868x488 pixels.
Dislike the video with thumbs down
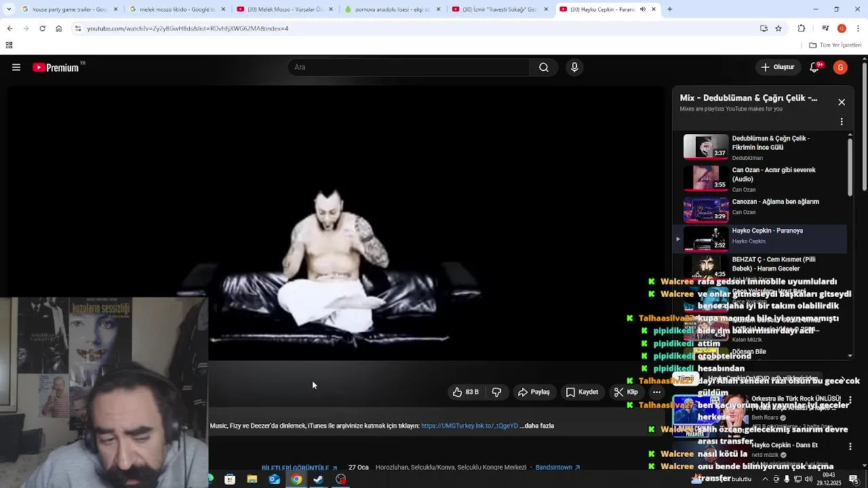(x=496, y=392)
